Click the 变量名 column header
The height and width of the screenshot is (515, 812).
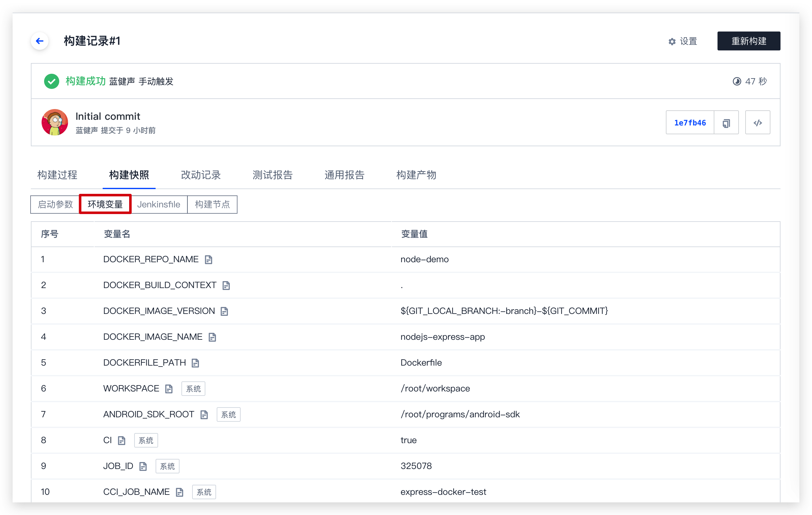point(117,234)
